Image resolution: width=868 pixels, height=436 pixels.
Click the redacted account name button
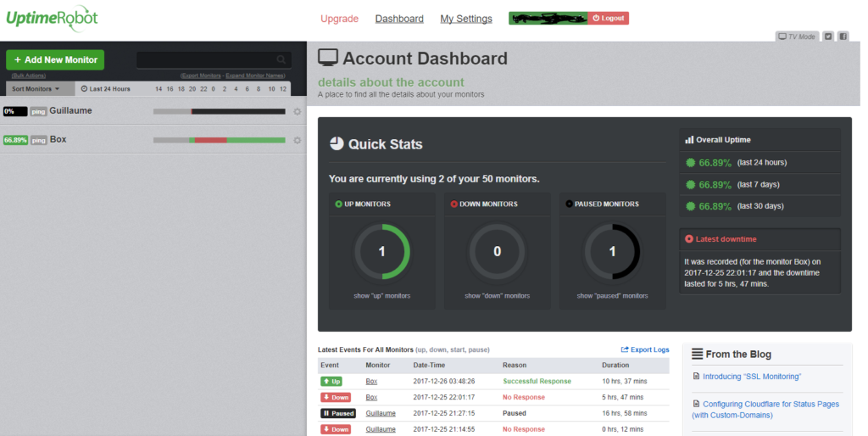[548, 19]
